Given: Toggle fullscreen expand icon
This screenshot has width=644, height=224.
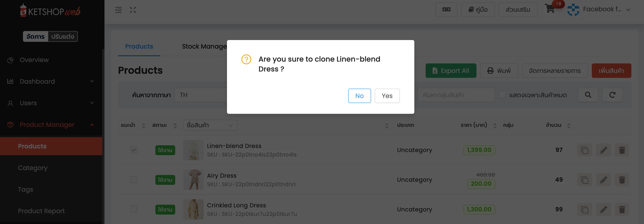Looking at the screenshot, I should tap(133, 10).
